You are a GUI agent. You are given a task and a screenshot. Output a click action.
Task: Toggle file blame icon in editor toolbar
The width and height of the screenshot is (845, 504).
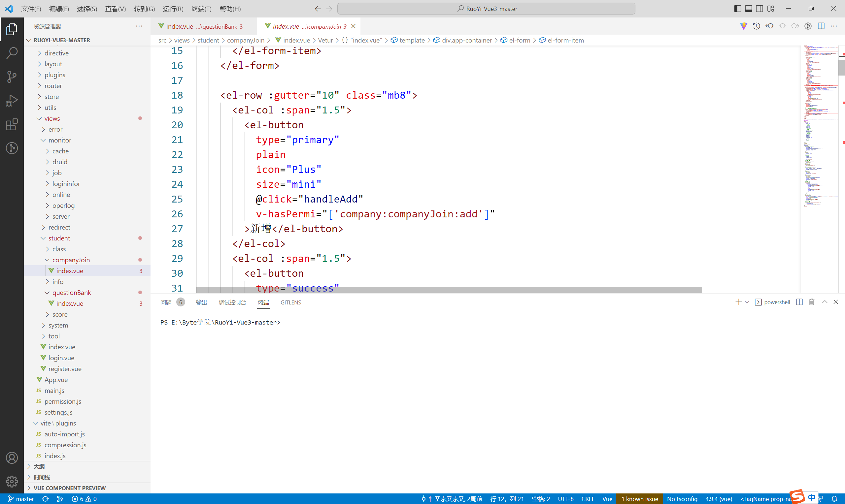(808, 26)
